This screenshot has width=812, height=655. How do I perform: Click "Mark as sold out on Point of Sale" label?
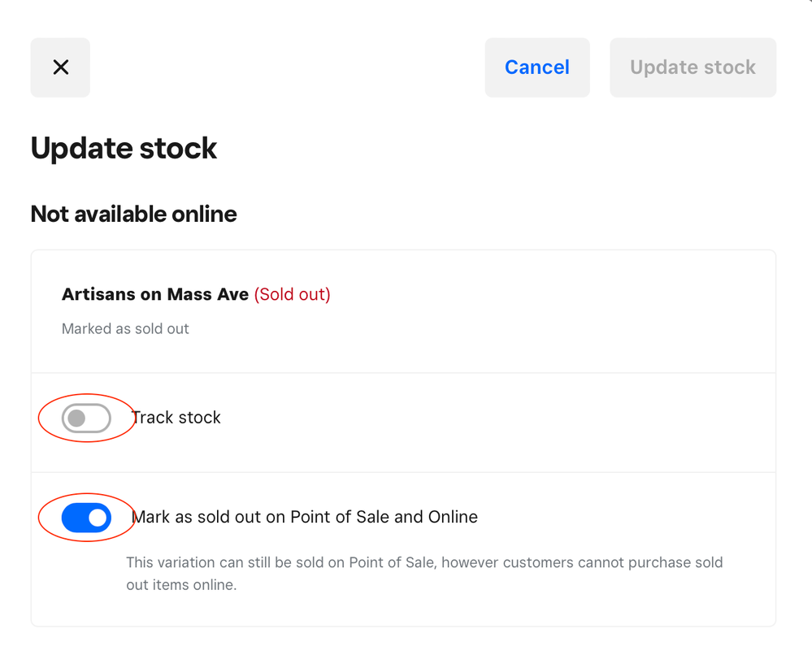tap(260, 517)
